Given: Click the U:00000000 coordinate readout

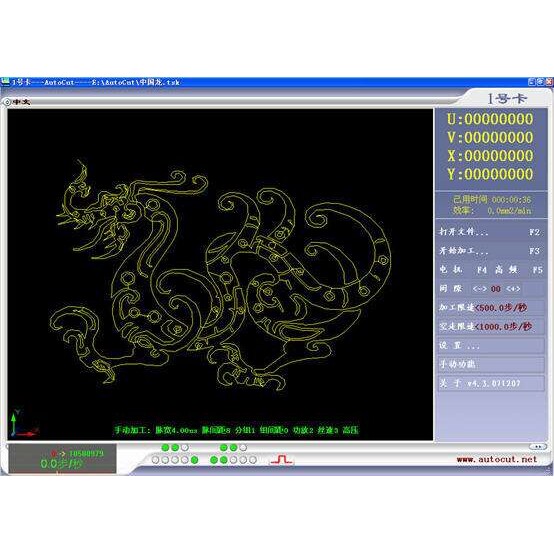Looking at the screenshot, I should point(490,119).
